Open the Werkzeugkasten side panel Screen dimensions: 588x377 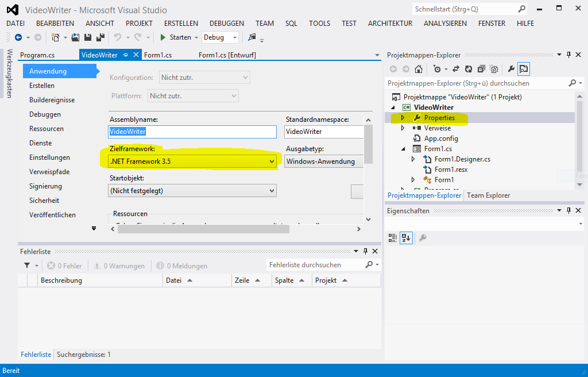pos(10,73)
